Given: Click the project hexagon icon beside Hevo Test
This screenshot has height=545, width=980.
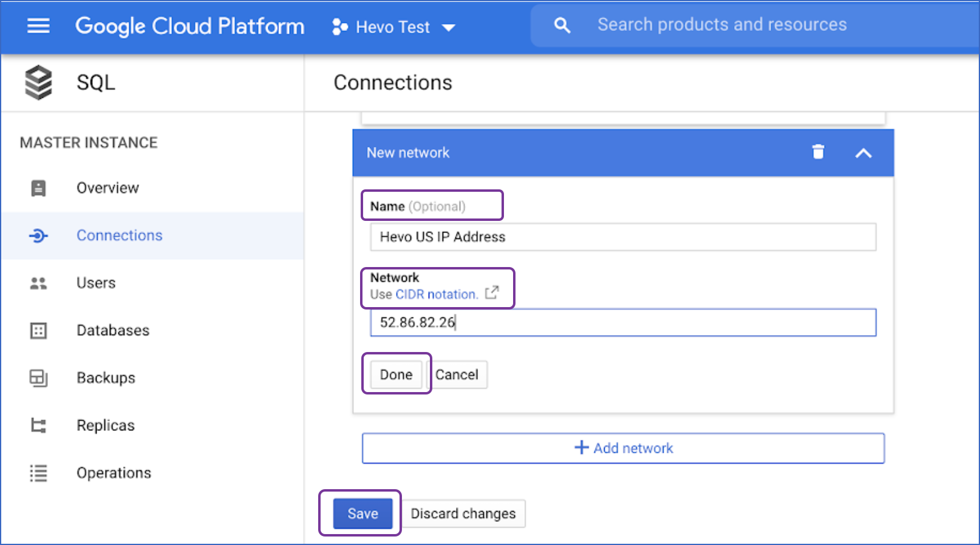Looking at the screenshot, I should [340, 27].
